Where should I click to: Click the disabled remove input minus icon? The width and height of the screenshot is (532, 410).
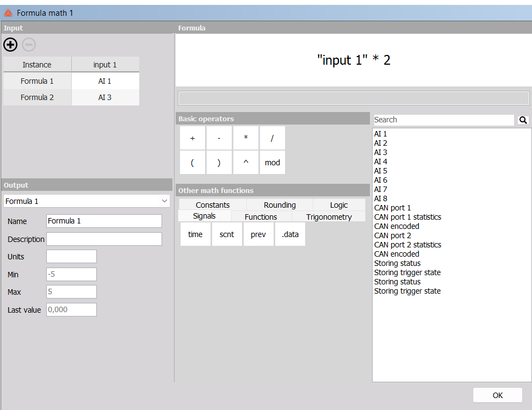(x=29, y=45)
